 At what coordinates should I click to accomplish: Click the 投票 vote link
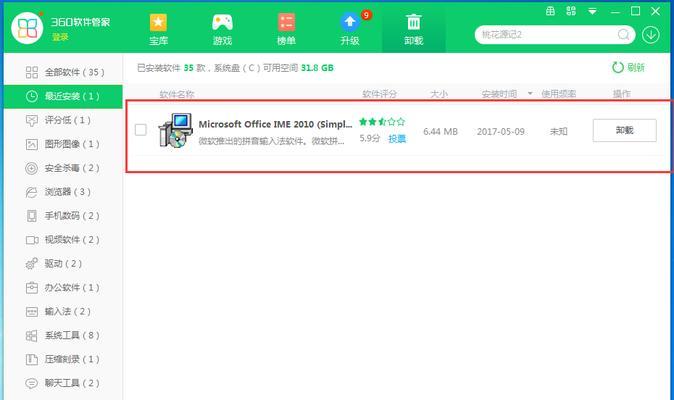click(397, 139)
